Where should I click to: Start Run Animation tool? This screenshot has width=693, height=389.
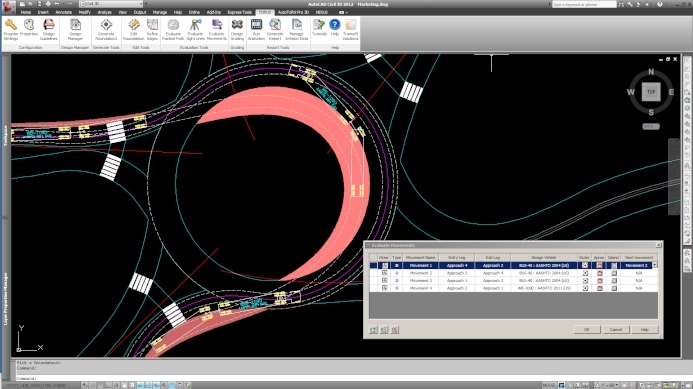click(x=256, y=30)
